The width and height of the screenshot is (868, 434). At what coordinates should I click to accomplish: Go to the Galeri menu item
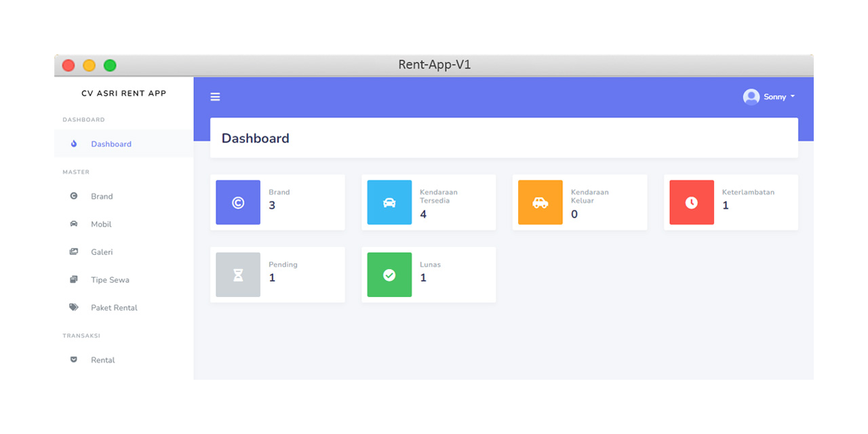pos(102,252)
